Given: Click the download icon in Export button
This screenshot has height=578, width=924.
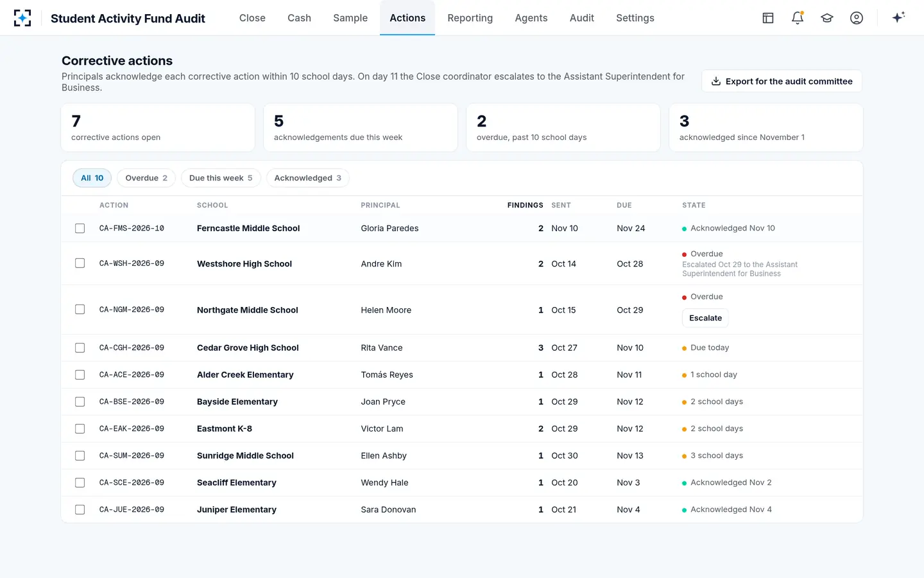Looking at the screenshot, I should pos(716,82).
